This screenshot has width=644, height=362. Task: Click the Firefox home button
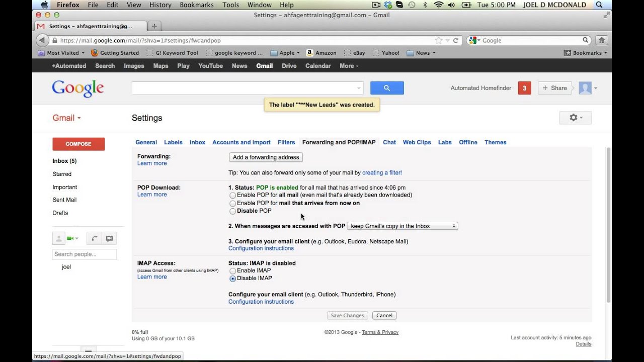coord(601,40)
